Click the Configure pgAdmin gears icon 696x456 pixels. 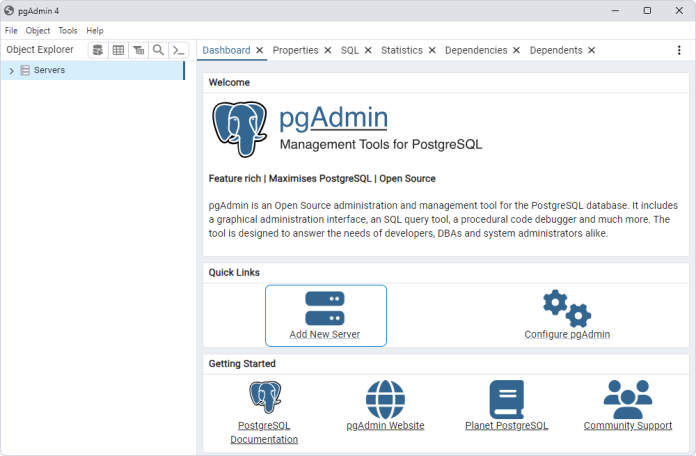[566, 308]
